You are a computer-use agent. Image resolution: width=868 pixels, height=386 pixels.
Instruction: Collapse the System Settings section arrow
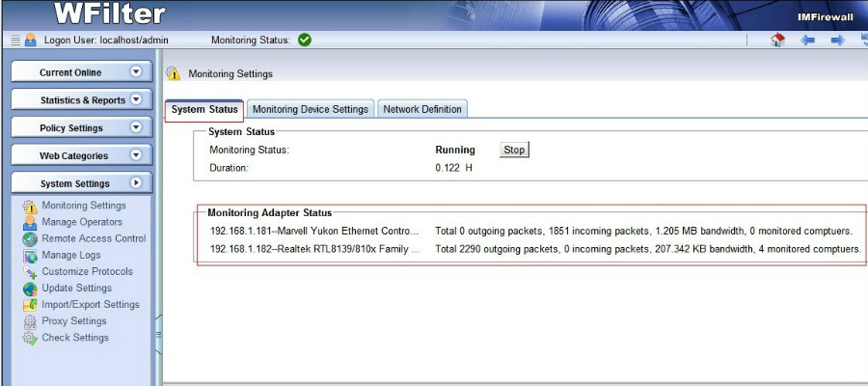pos(136,182)
